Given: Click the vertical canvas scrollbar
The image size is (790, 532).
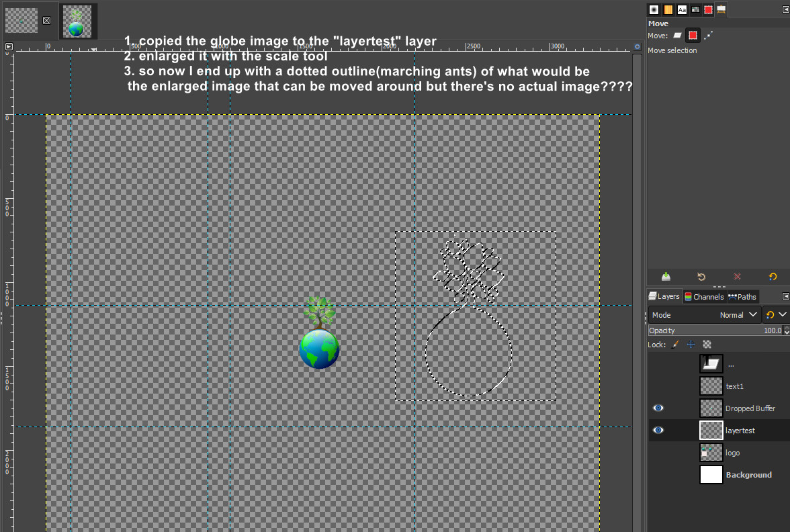Looking at the screenshot, I should (637, 292).
